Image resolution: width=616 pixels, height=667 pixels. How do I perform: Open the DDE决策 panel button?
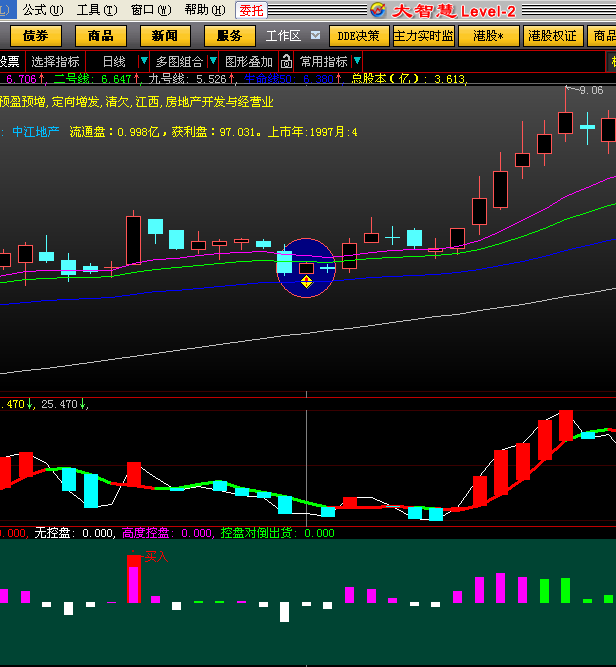[359, 36]
